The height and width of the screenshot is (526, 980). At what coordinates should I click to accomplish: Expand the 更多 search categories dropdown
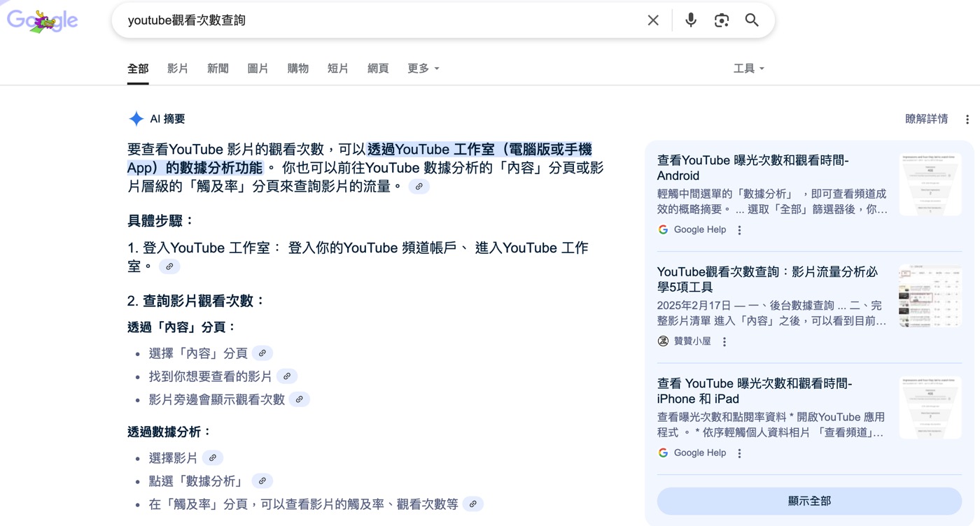(x=423, y=69)
